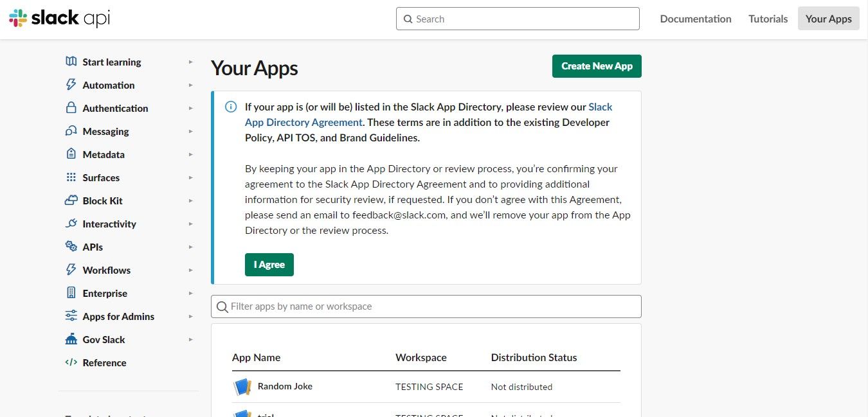
Task: Expand the Apps for Admins section
Action: coord(190,316)
